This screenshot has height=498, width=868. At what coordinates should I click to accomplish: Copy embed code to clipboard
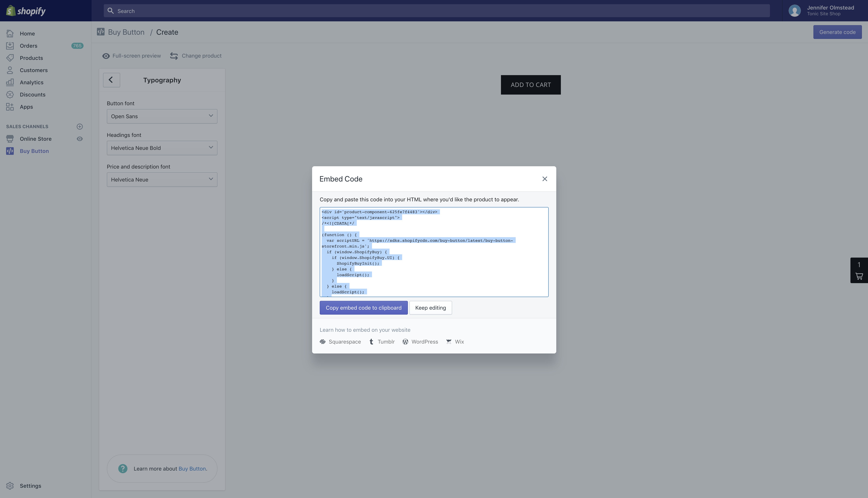point(363,308)
